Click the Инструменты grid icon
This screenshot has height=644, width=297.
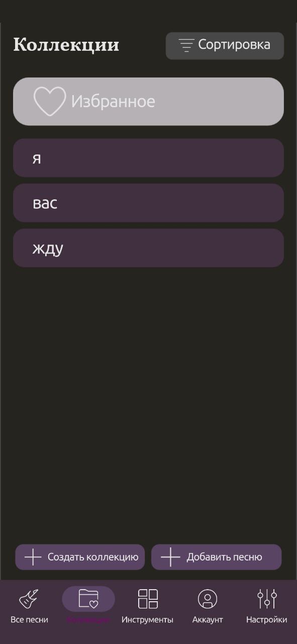pyautogui.click(x=148, y=599)
